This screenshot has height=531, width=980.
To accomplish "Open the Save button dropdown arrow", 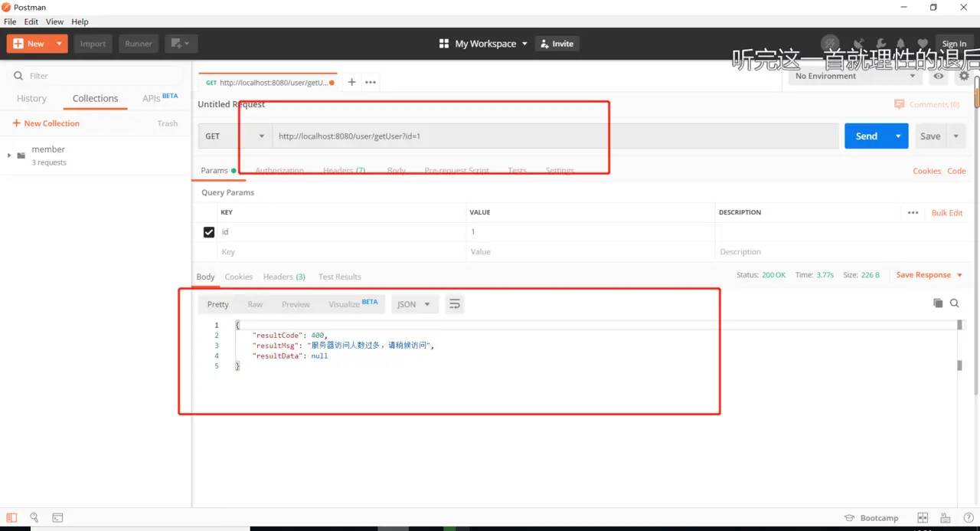I will (956, 136).
